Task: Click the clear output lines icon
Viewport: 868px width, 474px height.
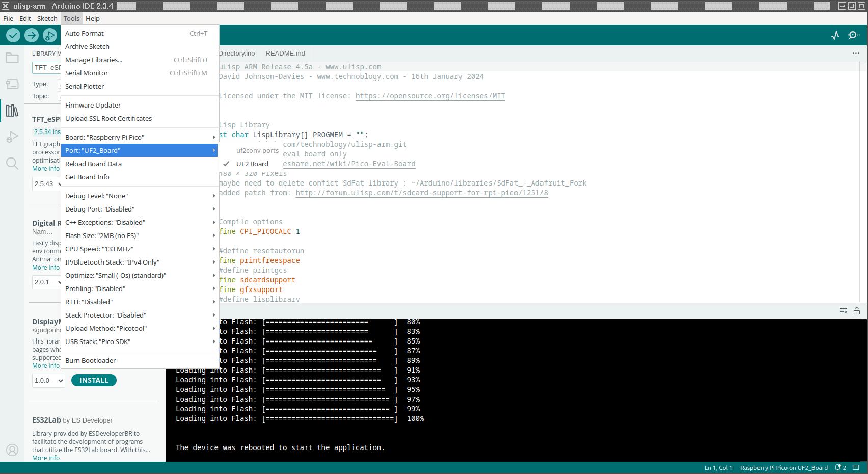Action: [x=844, y=311]
